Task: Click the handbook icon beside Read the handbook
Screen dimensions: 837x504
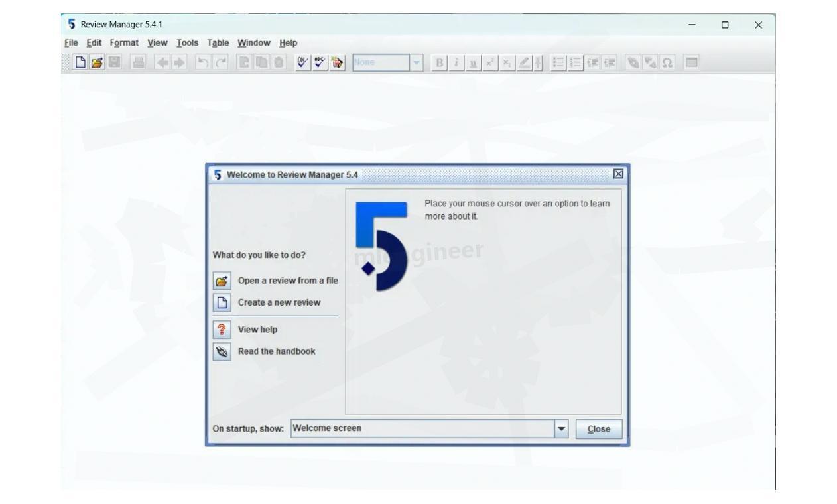Action: 222,351
